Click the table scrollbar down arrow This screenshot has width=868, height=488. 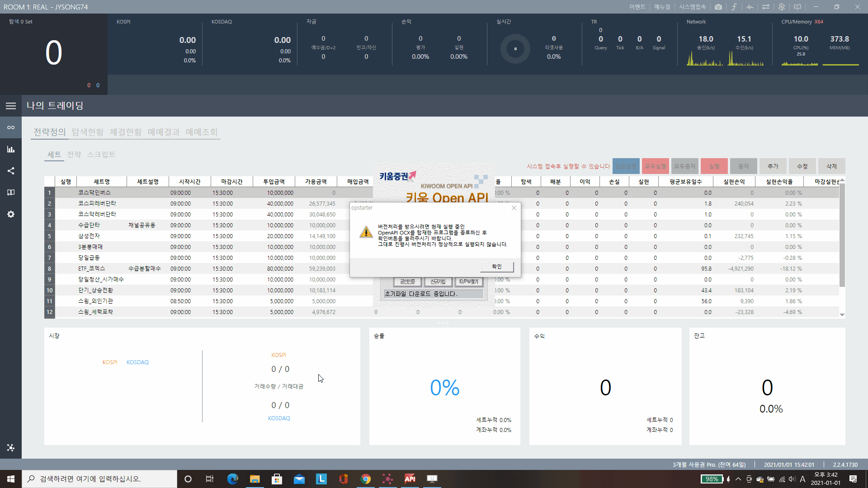click(842, 314)
